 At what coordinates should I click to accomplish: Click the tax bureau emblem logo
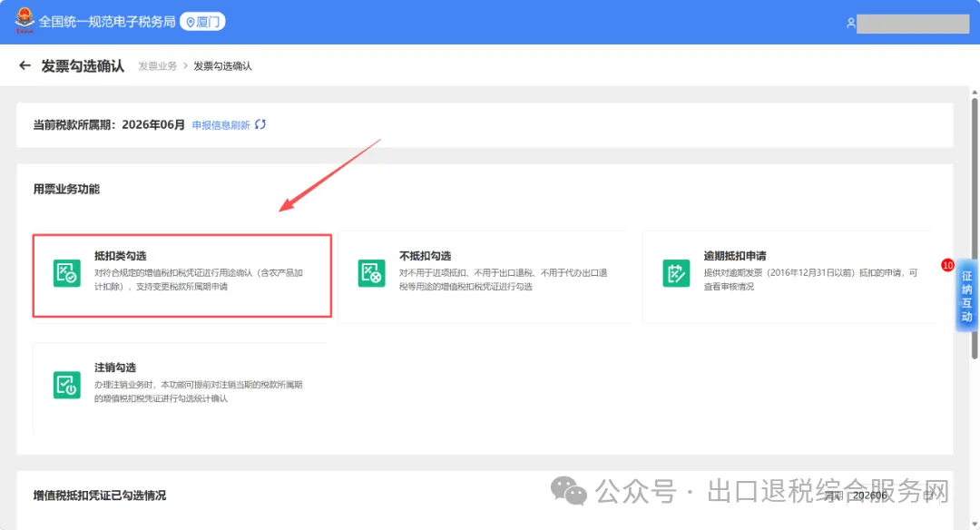tap(24, 21)
